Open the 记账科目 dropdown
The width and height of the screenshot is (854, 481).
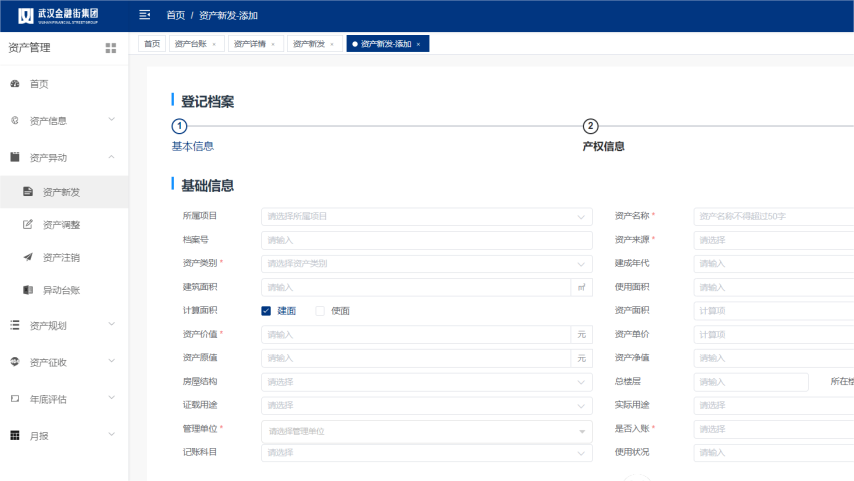(426, 453)
